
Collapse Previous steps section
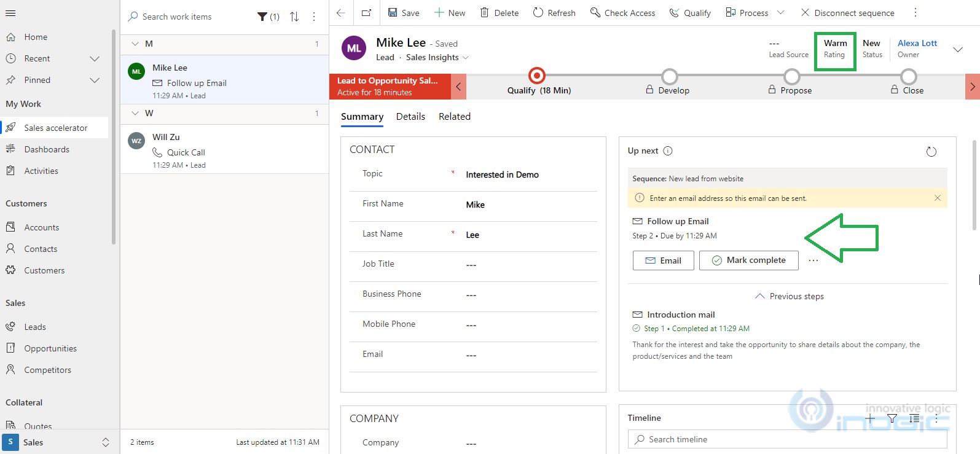[x=789, y=296]
